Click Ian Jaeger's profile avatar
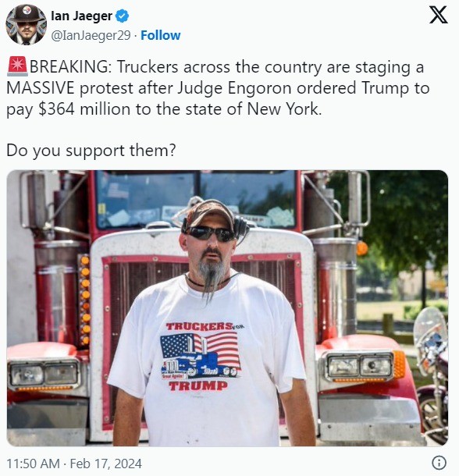 [x=26, y=25]
